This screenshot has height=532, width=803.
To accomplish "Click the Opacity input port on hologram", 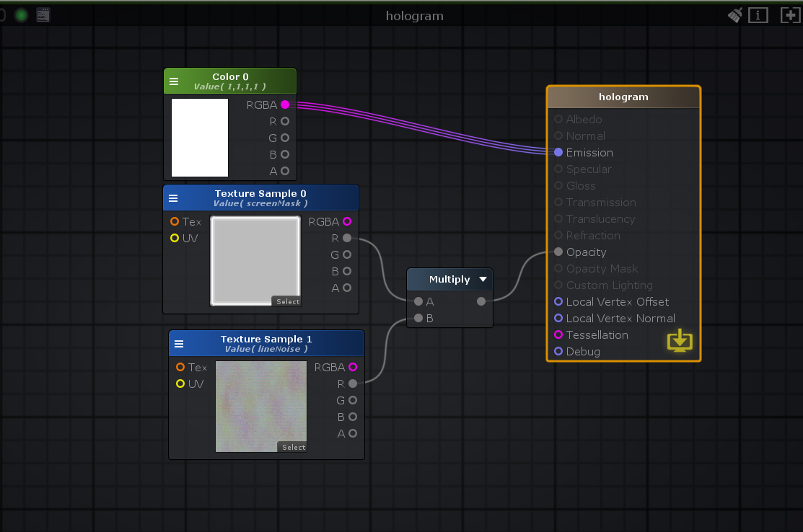I will pos(558,252).
